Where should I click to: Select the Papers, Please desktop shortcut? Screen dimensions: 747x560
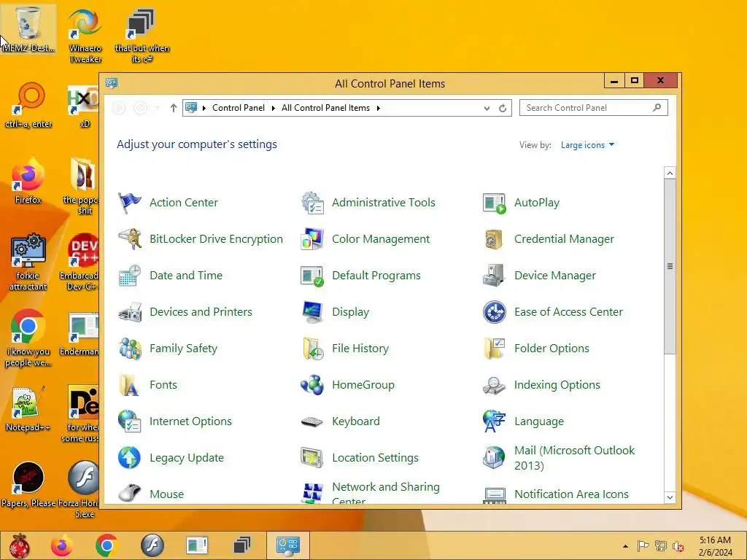pyautogui.click(x=28, y=484)
